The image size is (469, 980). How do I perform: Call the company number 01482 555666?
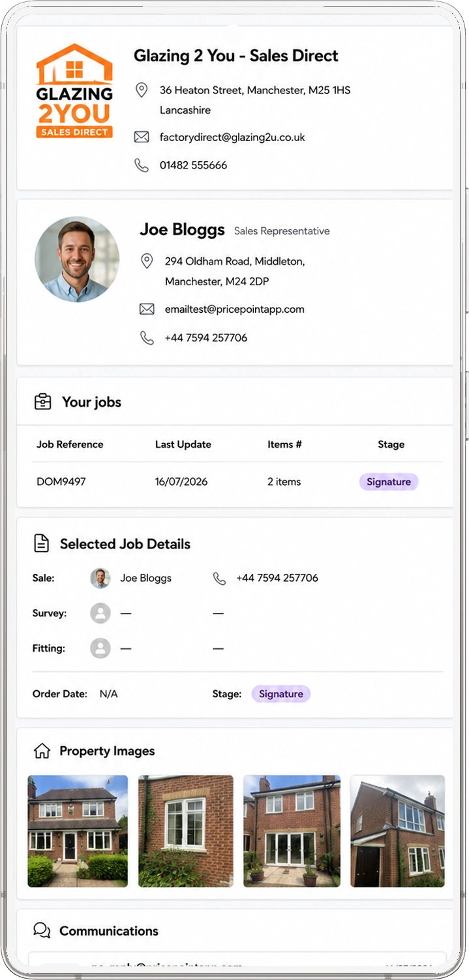coord(194,165)
